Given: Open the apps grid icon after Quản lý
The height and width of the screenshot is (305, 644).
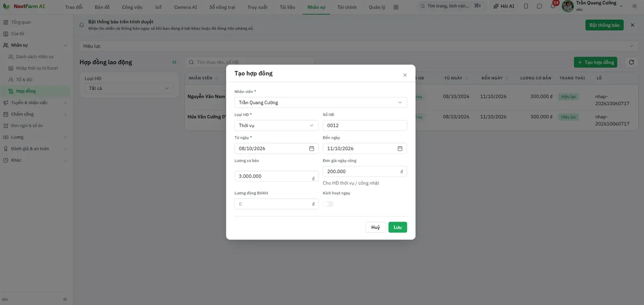Looking at the screenshot, I should pyautogui.click(x=396, y=7).
